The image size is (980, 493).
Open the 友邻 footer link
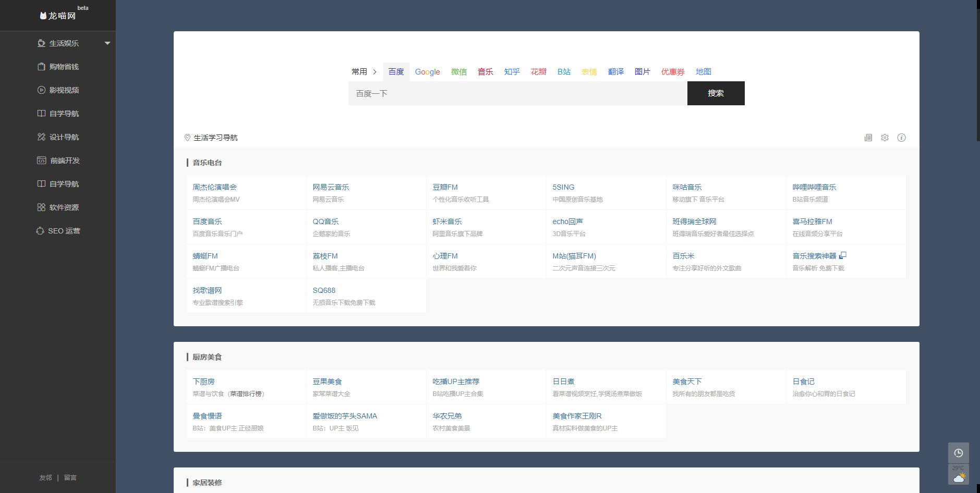pyautogui.click(x=45, y=477)
